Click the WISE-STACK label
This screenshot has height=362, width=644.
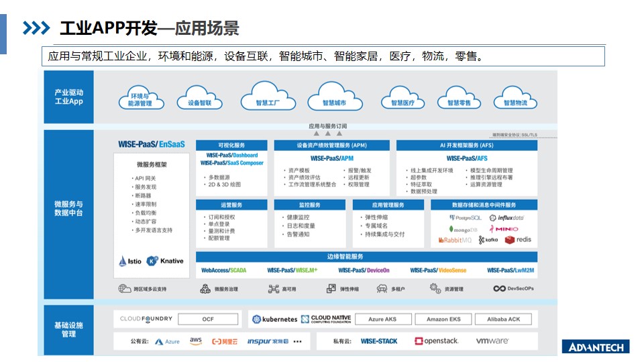pos(378,341)
